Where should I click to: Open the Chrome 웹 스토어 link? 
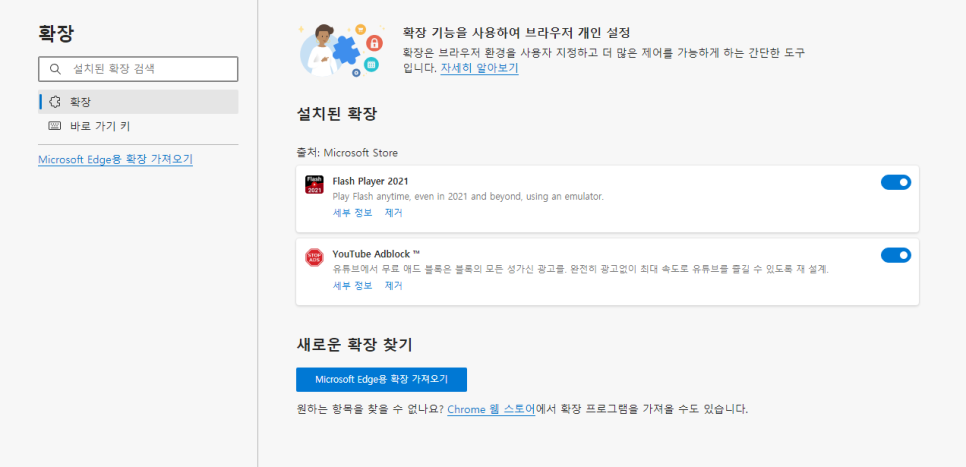pos(491,409)
